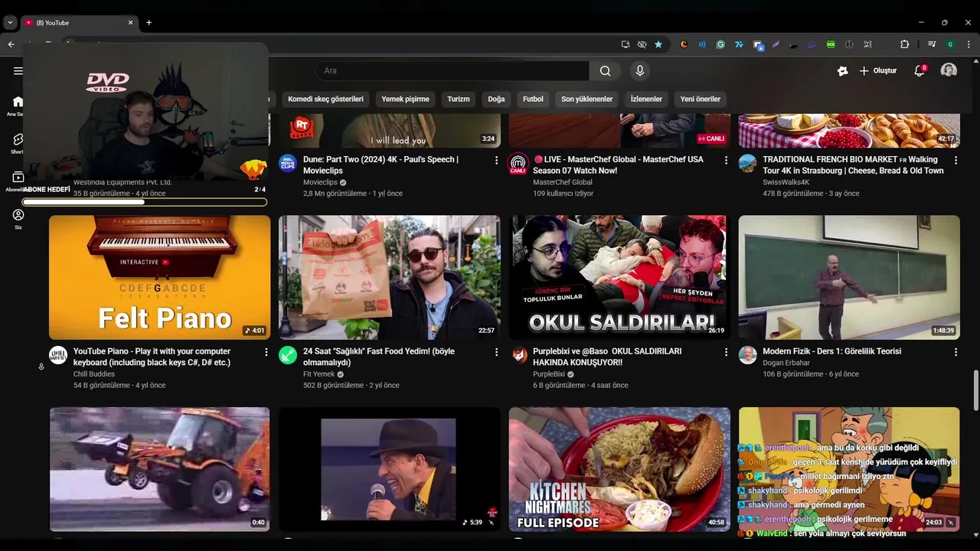The width and height of the screenshot is (980, 551).
Task: Click the Ara search input field
Action: tap(452, 71)
